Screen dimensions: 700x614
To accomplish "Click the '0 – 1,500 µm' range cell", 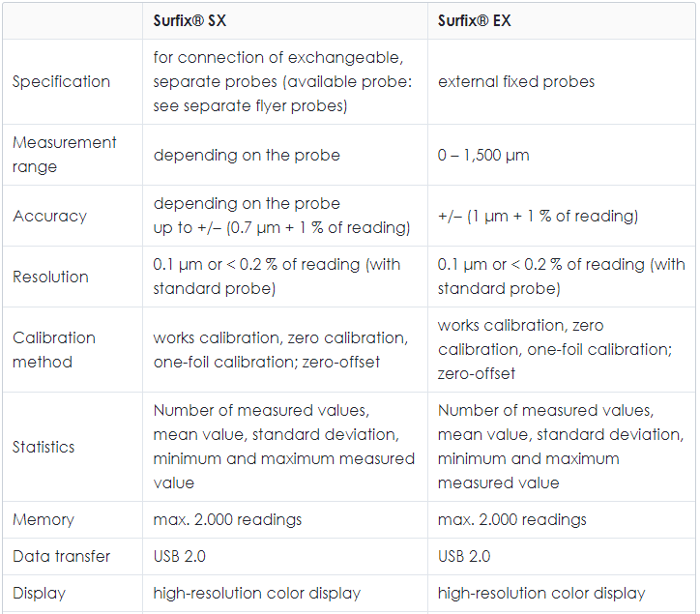I will (x=483, y=155).
